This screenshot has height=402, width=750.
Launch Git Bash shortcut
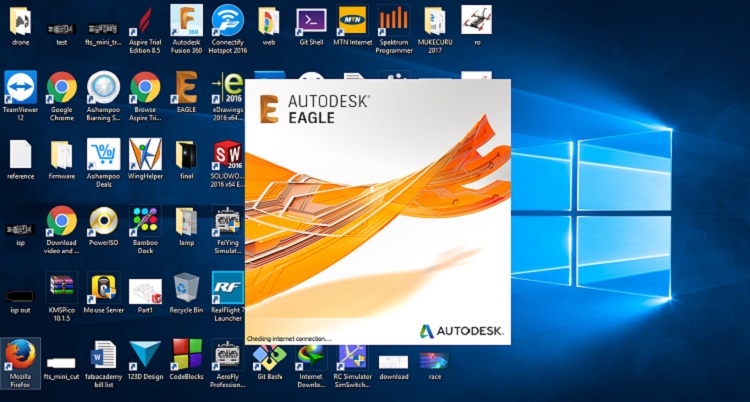[x=269, y=359]
